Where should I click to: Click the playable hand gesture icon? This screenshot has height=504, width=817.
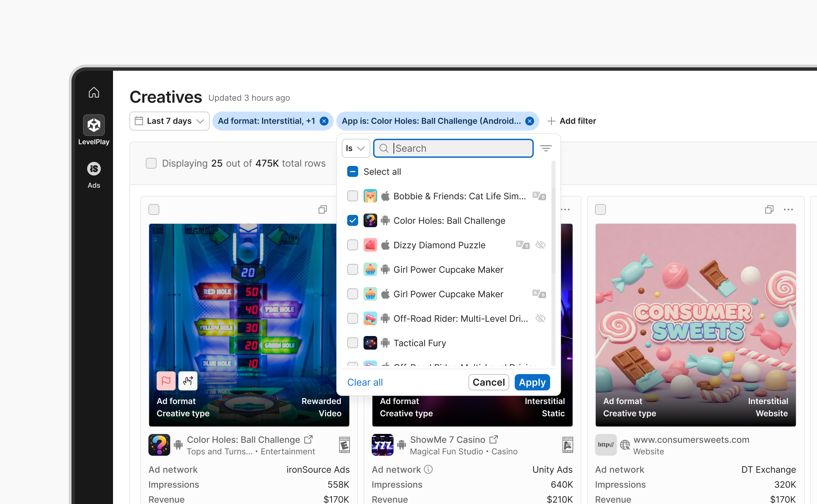click(x=188, y=381)
